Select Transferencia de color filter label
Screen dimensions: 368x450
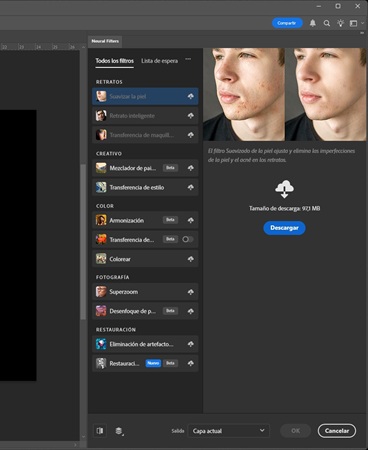pyautogui.click(x=132, y=240)
